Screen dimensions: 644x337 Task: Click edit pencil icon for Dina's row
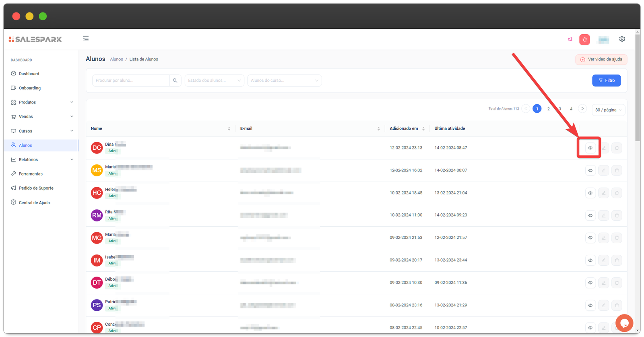tap(603, 148)
